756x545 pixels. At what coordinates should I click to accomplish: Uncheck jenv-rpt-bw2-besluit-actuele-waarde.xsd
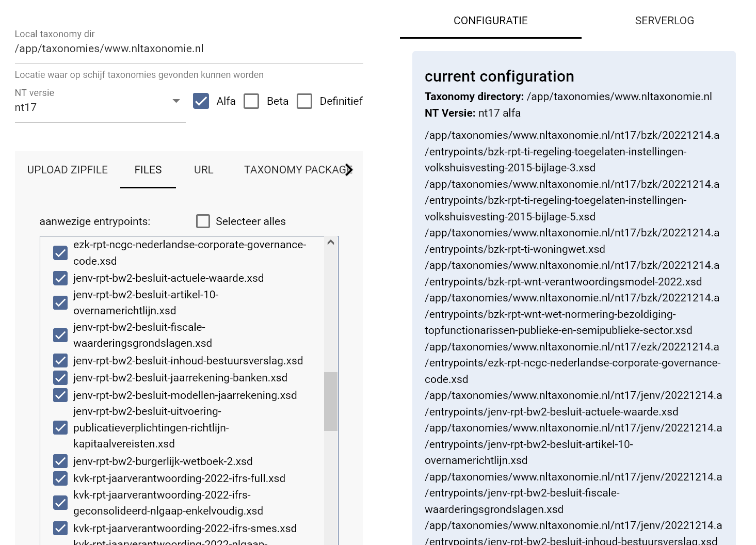(60, 278)
